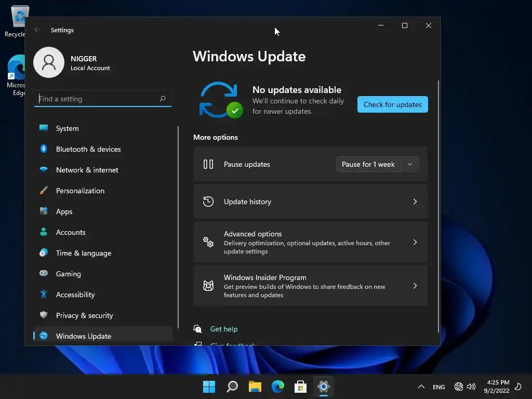Viewport: 532px width, 399px height.
Task: Open the Start menu from taskbar
Action: coord(209,387)
